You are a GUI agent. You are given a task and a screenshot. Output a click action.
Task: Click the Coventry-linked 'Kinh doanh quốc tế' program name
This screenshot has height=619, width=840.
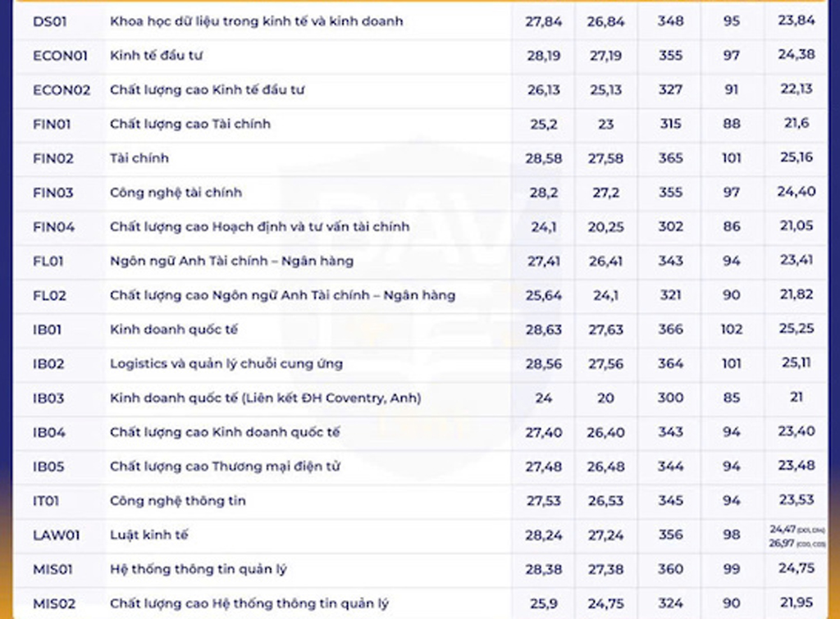[266, 398]
